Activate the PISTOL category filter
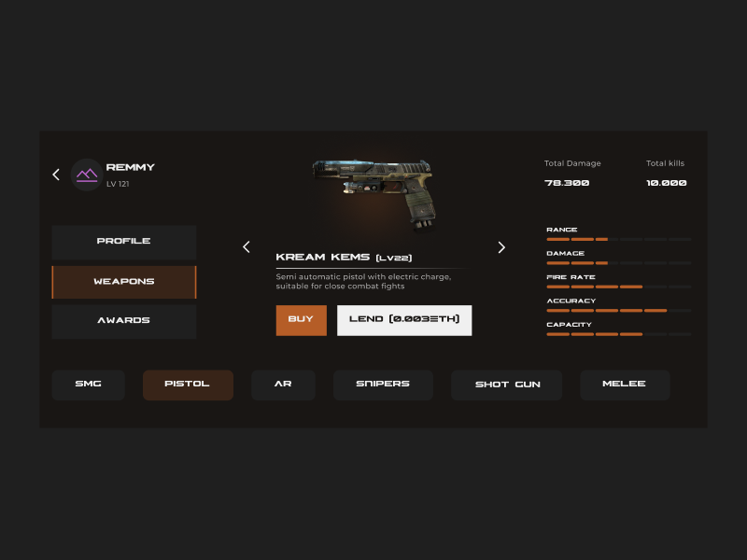Screen dimensions: 747x560 click(x=188, y=385)
